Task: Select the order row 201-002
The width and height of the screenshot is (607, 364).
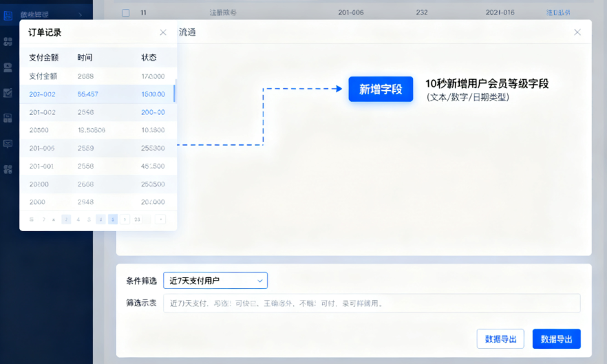Action: [x=98, y=112]
